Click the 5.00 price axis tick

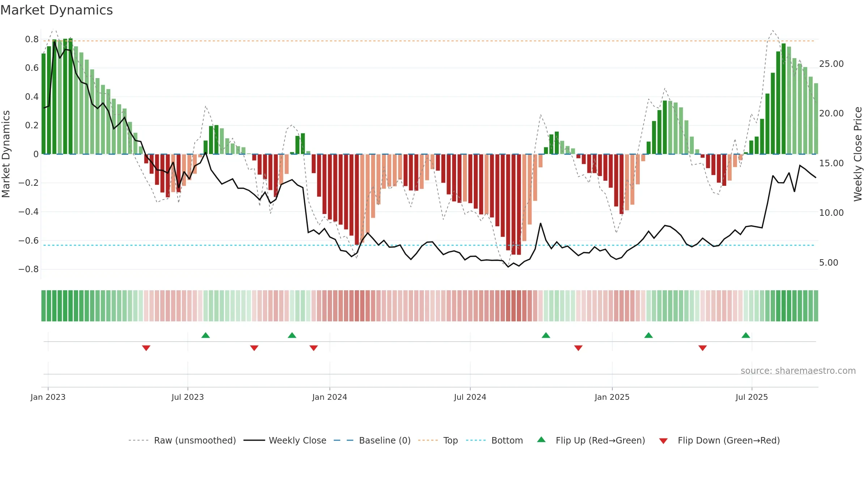[x=829, y=262]
